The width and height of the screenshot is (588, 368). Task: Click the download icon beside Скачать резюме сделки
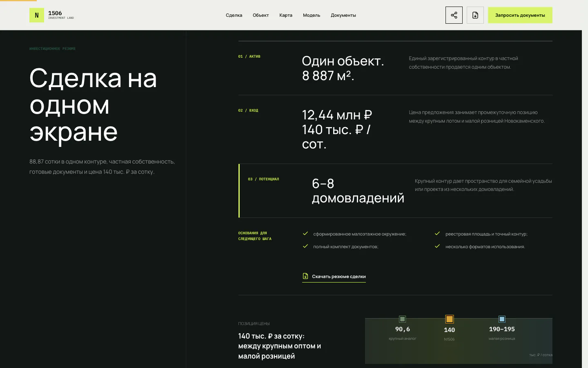click(305, 276)
